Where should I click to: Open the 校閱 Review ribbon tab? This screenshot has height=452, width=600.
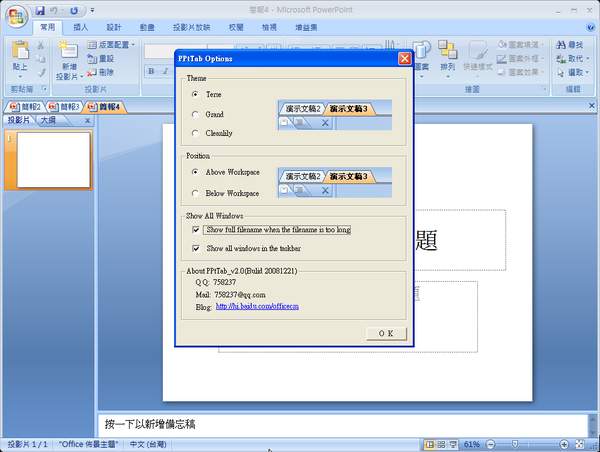click(x=236, y=27)
